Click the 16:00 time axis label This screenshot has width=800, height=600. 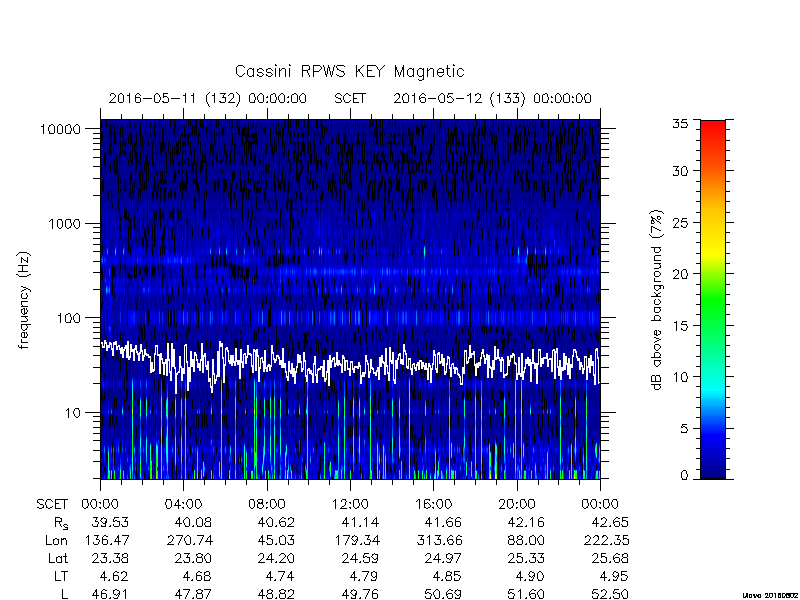tap(433, 505)
